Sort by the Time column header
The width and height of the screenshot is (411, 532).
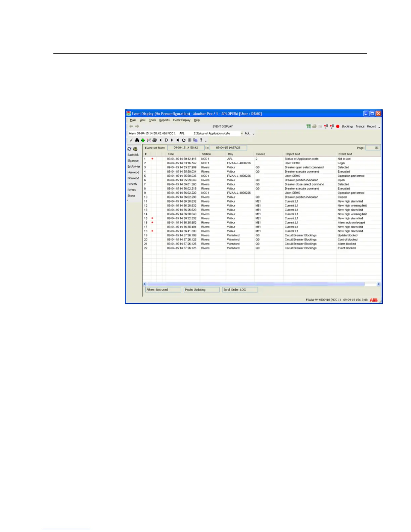(183, 154)
